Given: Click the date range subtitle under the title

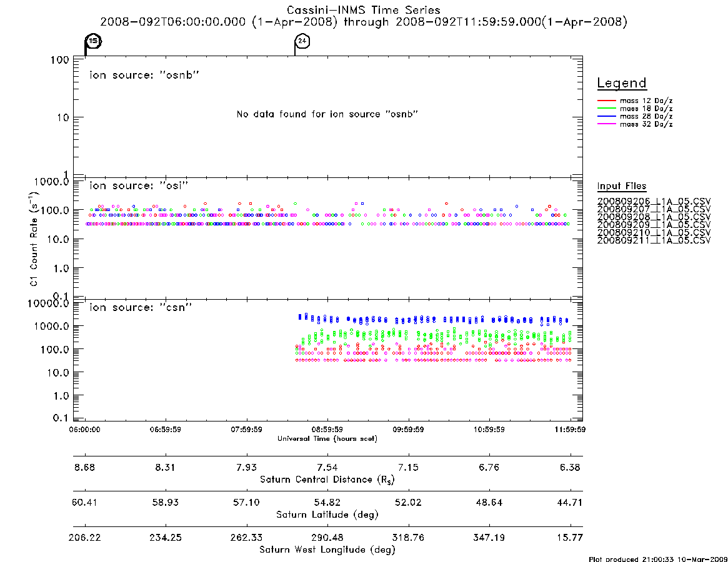Looking at the screenshot, I should point(364,22).
